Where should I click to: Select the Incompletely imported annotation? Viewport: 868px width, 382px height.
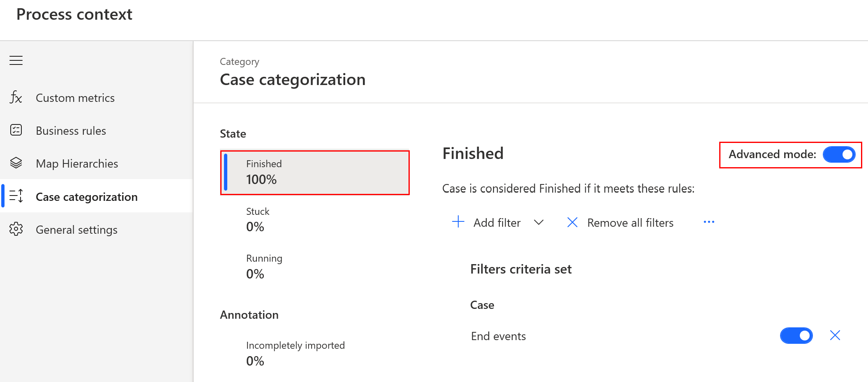tap(295, 353)
